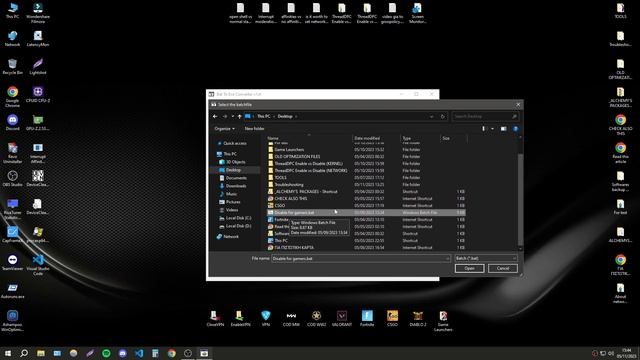Viewport: 640px width, 360px height.
Task: Open Discord desktop shortcut
Action: pos(12,123)
